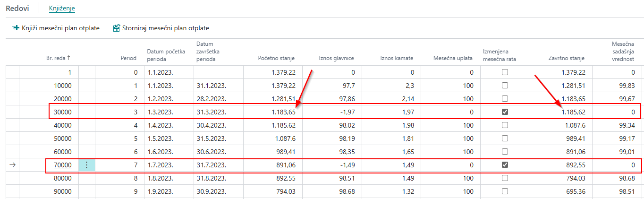Toggle Izmenjena mesečna rata checkbox for period 0

click(505, 72)
